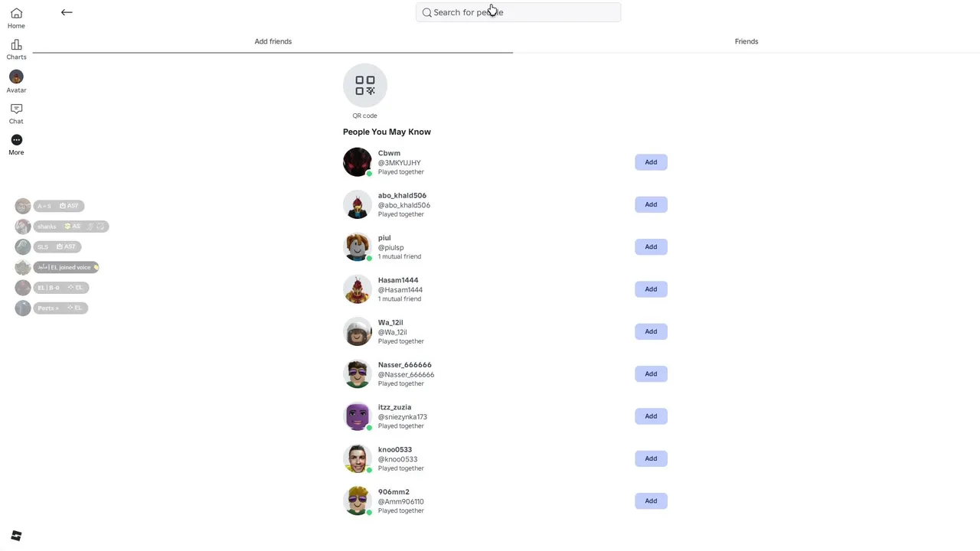Open the Avatar page icon

16,77
